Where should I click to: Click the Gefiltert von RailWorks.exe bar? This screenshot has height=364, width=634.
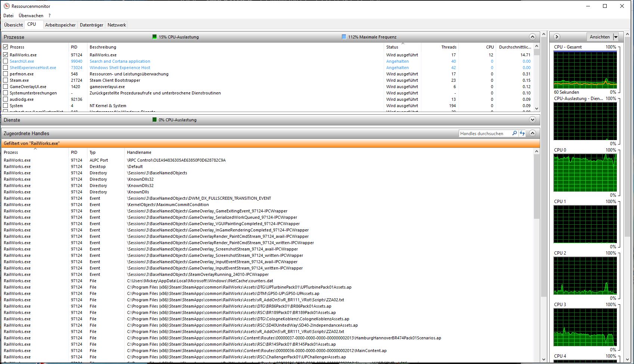tap(270, 143)
